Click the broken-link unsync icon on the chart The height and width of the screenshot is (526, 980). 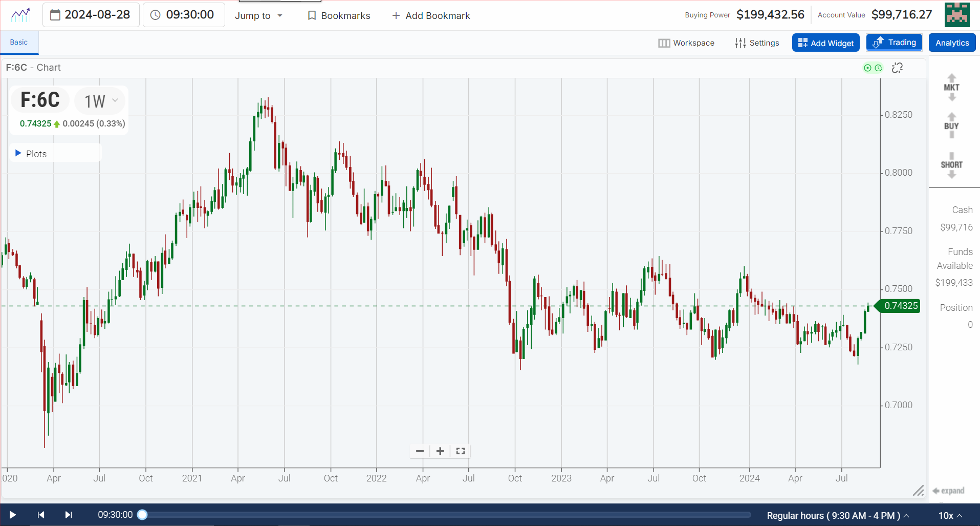click(897, 67)
